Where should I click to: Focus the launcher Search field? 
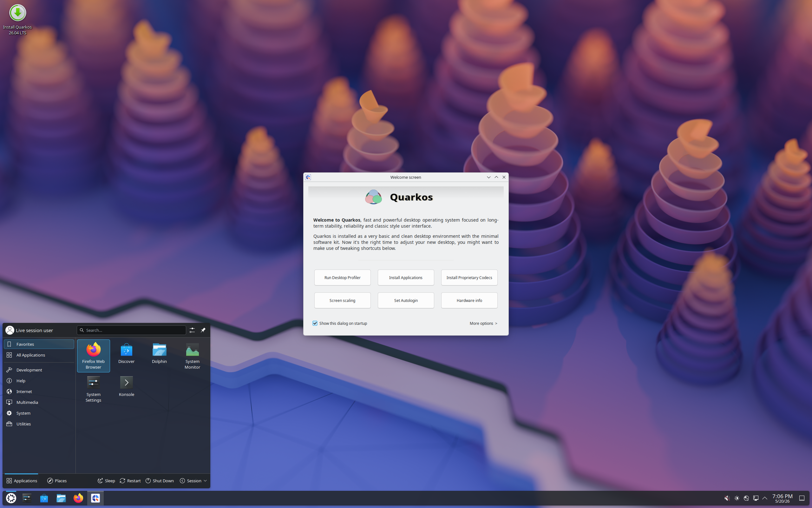pos(131,330)
